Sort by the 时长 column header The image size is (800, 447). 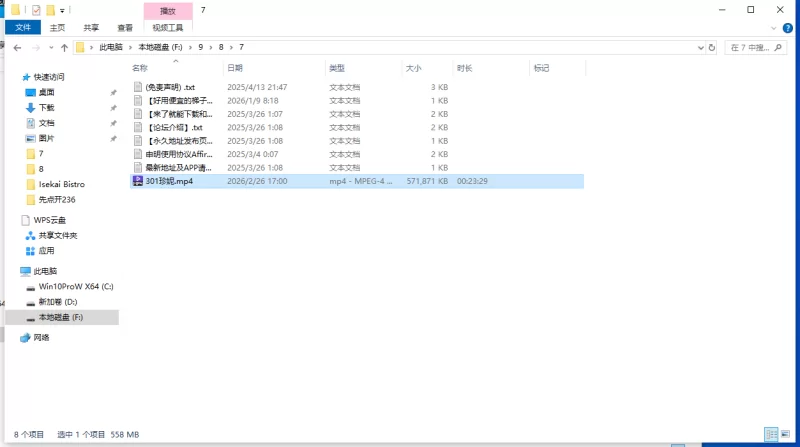point(464,68)
